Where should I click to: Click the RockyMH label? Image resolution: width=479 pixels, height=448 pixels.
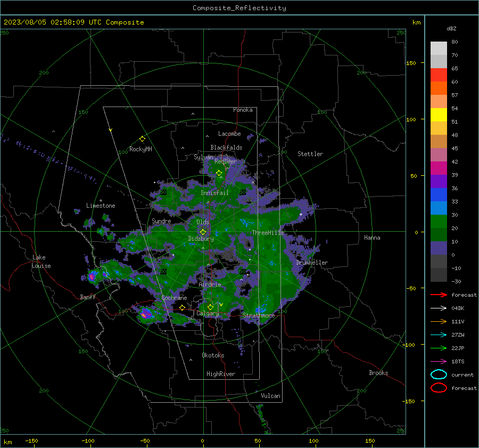coord(141,149)
